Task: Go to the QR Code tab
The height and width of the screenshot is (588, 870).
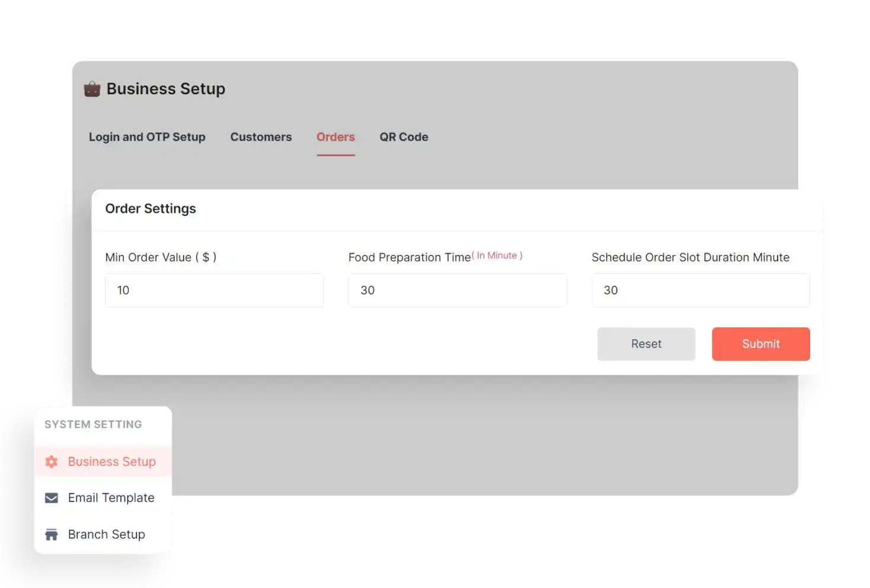Action: pyautogui.click(x=404, y=137)
